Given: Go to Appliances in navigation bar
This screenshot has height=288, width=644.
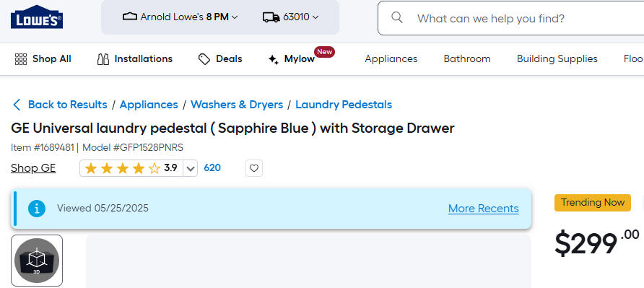Looking at the screenshot, I should click(391, 59).
